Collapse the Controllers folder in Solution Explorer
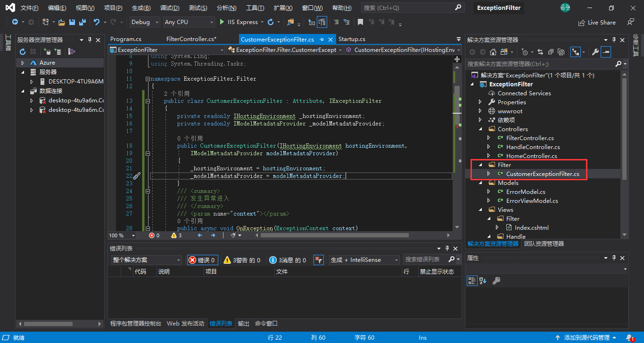The image size is (644, 343). pyautogui.click(x=480, y=129)
